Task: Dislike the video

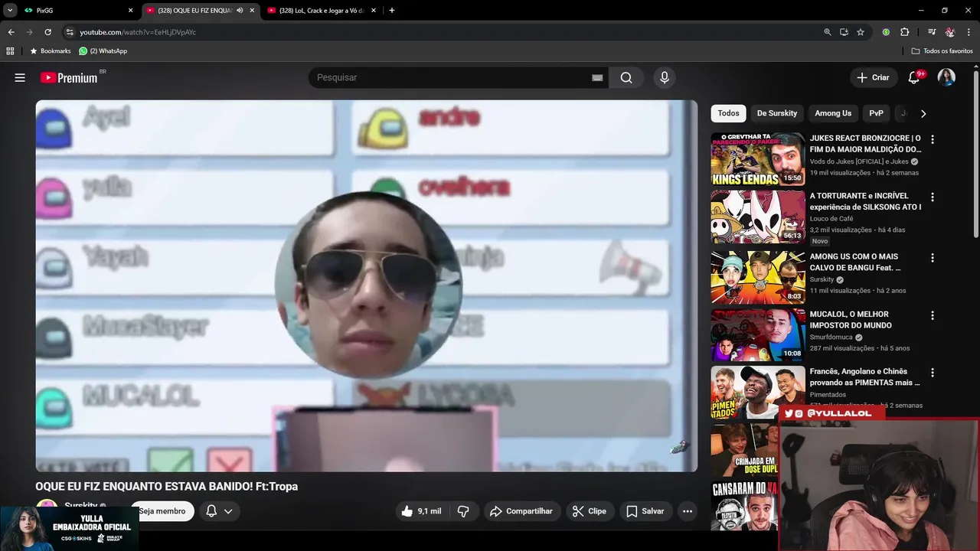Action: 463,511
